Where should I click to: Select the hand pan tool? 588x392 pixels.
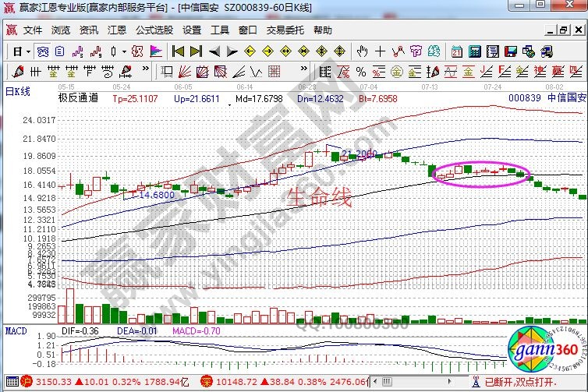click(x=362, y=51)
